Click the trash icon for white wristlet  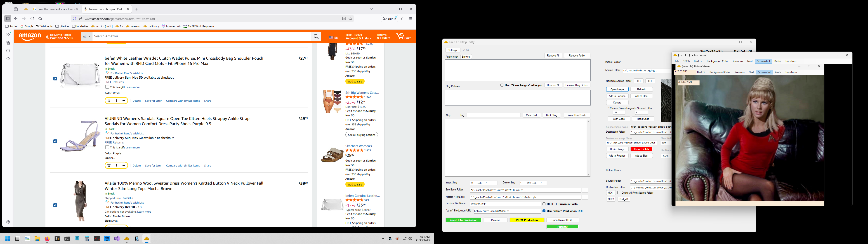pos(109,101)
